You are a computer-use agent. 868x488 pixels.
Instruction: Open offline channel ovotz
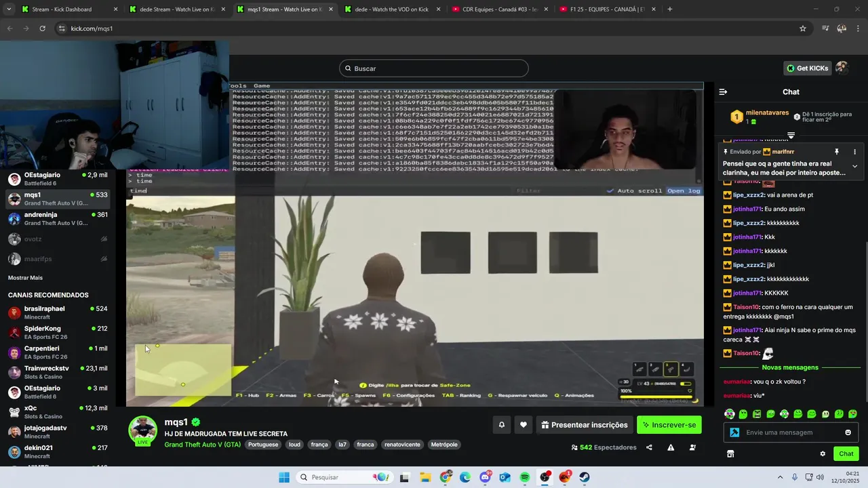click(x=58, y=239)
